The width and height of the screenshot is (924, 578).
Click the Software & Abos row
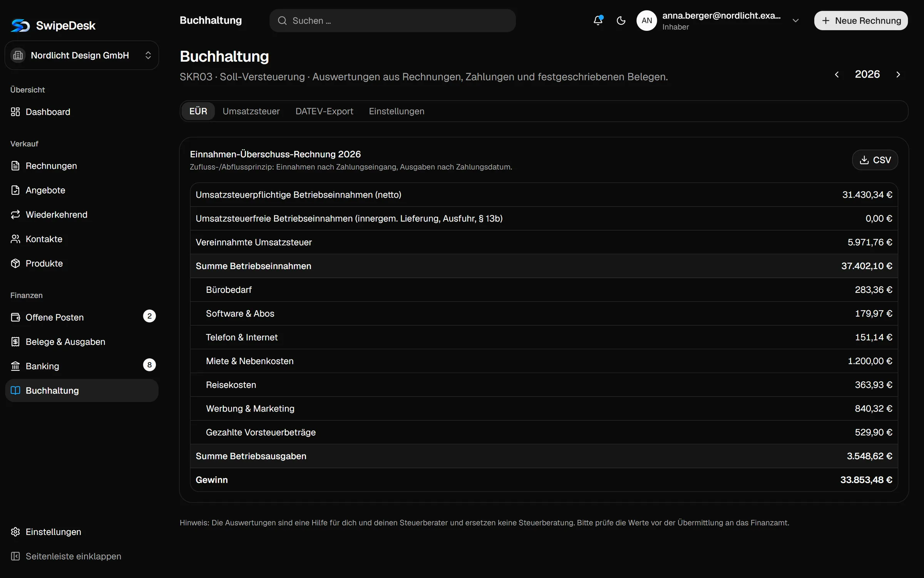point(544,314)
